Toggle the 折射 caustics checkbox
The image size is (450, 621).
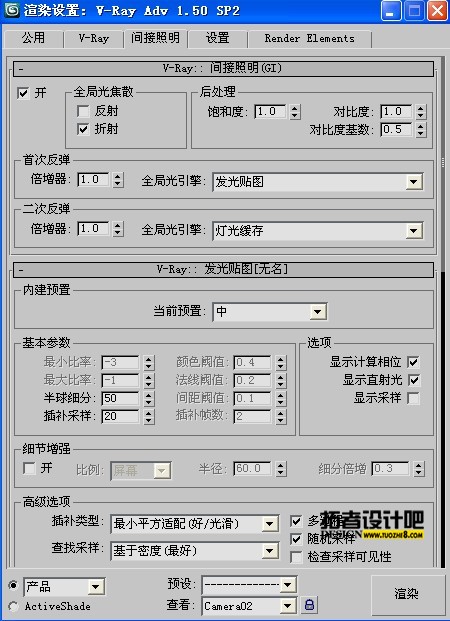tap(83, 129)
